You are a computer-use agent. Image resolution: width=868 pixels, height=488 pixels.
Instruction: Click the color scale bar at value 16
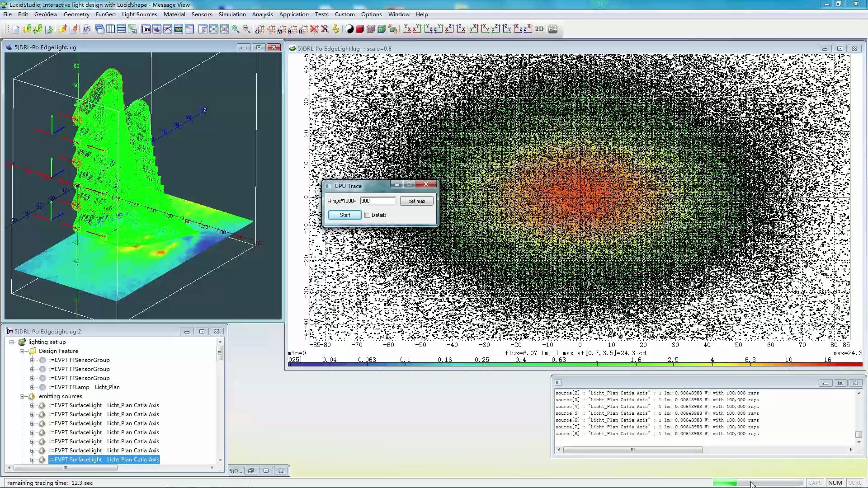[x=827, y=364]
